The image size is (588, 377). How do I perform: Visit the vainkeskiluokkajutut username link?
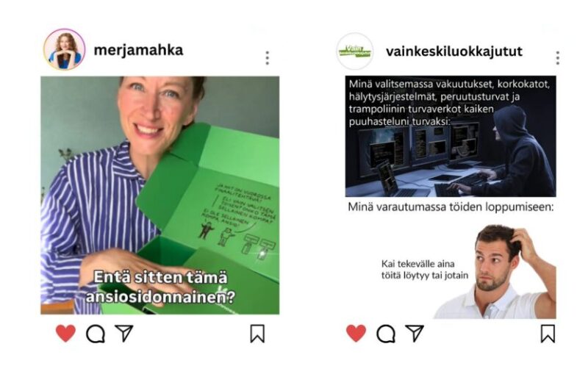coord(454,51)
